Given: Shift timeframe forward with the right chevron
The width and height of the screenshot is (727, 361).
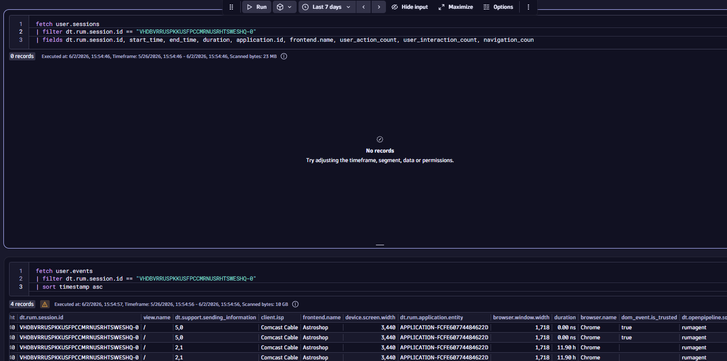Looking at the screenshot, I should [x=379, y=7].
